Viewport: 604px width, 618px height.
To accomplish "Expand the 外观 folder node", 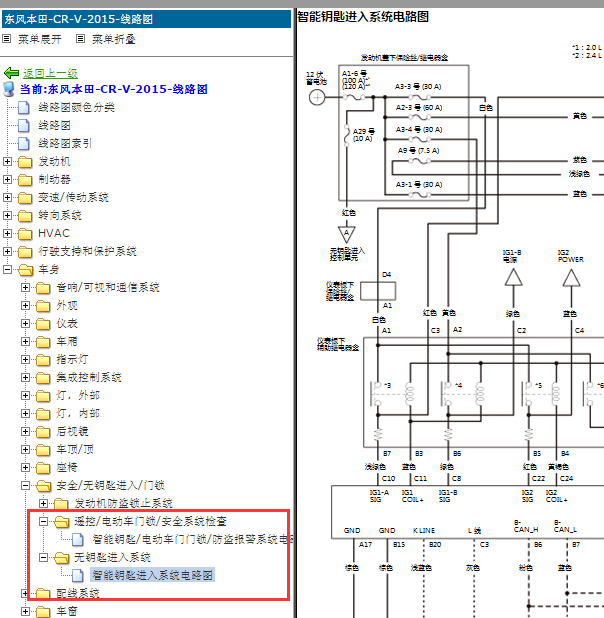I will click(25, 305).
